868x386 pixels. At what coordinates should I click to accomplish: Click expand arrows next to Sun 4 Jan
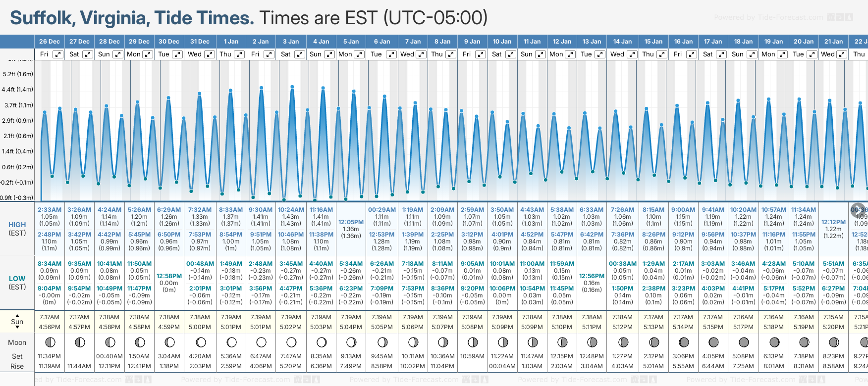(x=329, y=54)
